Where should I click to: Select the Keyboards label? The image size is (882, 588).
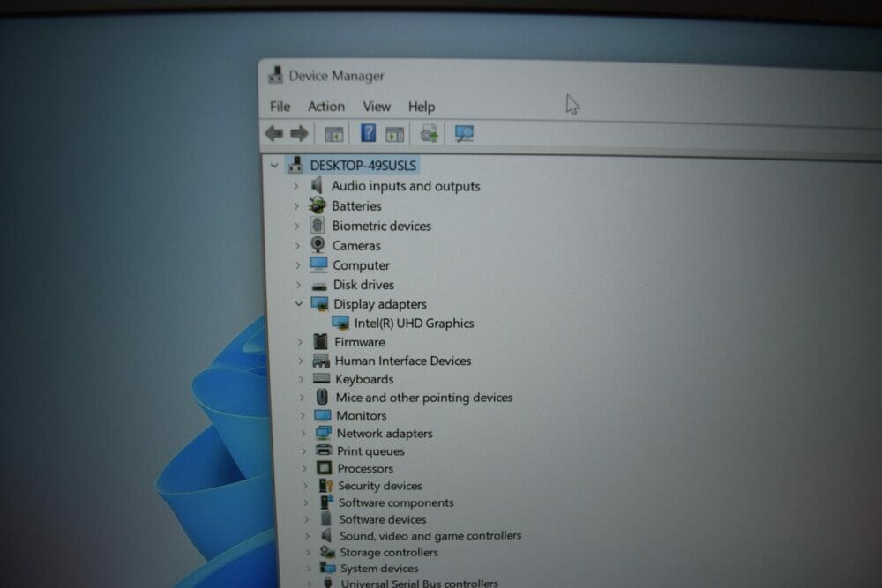pyautogui.click(x=364, y=379)
